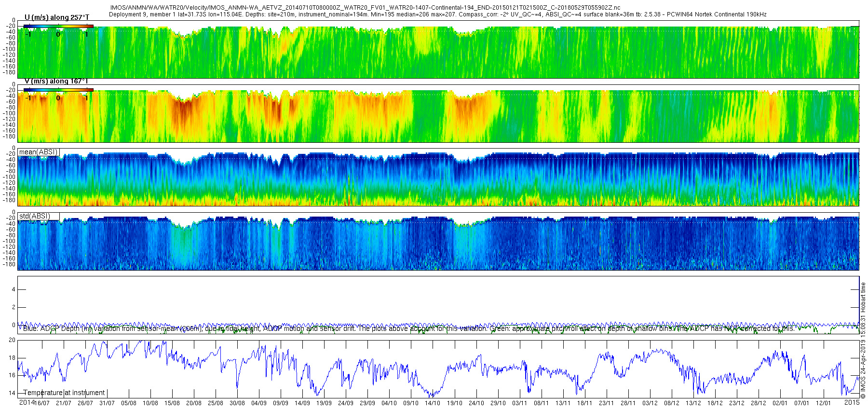
Task: Click the '29/09' date tick label
Action: coord(367,403)
